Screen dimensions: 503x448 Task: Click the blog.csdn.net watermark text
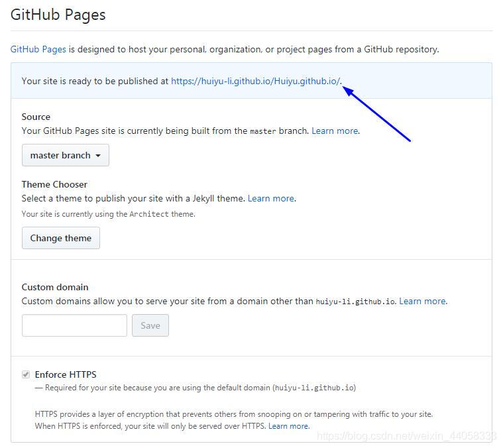point(407,436)
